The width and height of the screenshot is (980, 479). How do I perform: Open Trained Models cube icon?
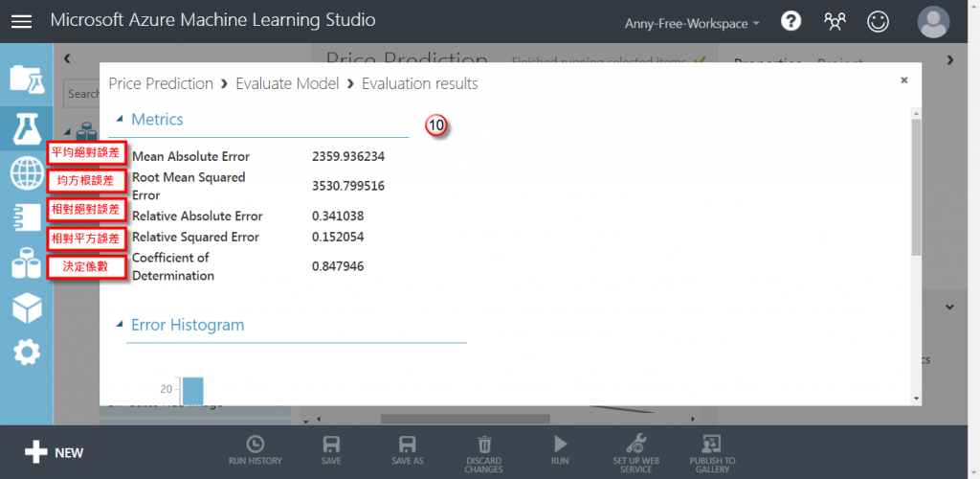point(26,308)
